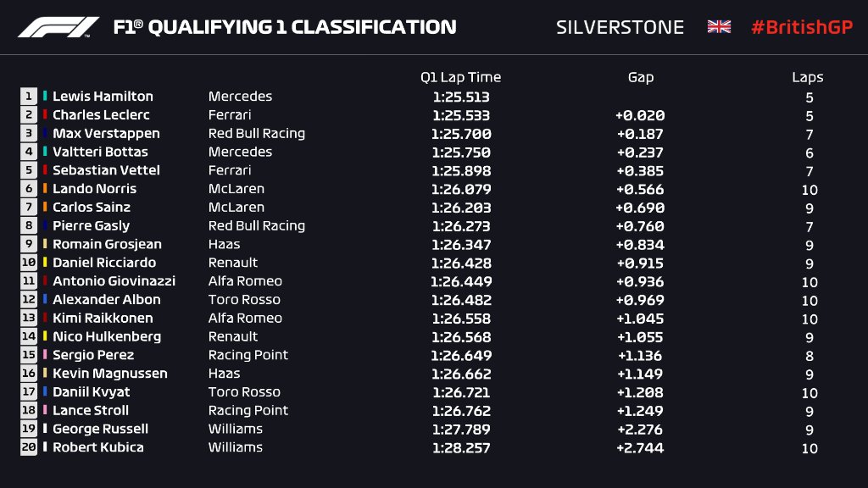Select driver name Max Verstappen
Screen dimensions: 868x488
point(106,134)
